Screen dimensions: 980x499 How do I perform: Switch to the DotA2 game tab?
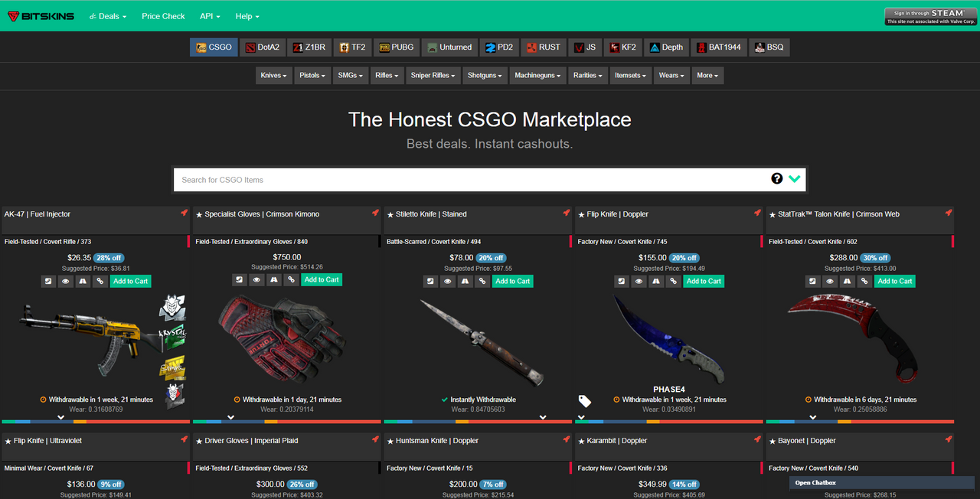click(262, 47)
